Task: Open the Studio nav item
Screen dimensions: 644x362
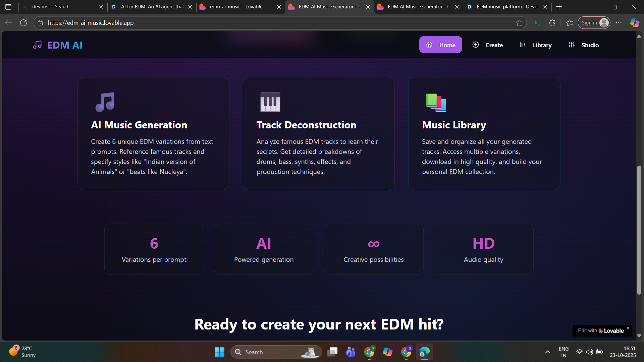Action: pyautogui.click(x=584, y=45)
